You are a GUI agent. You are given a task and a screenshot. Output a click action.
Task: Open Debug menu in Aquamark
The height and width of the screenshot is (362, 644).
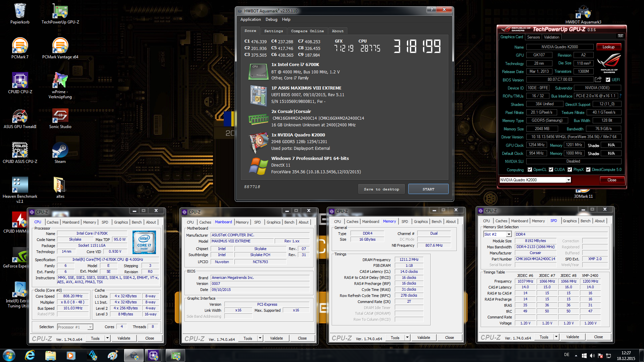coord(271,19)
